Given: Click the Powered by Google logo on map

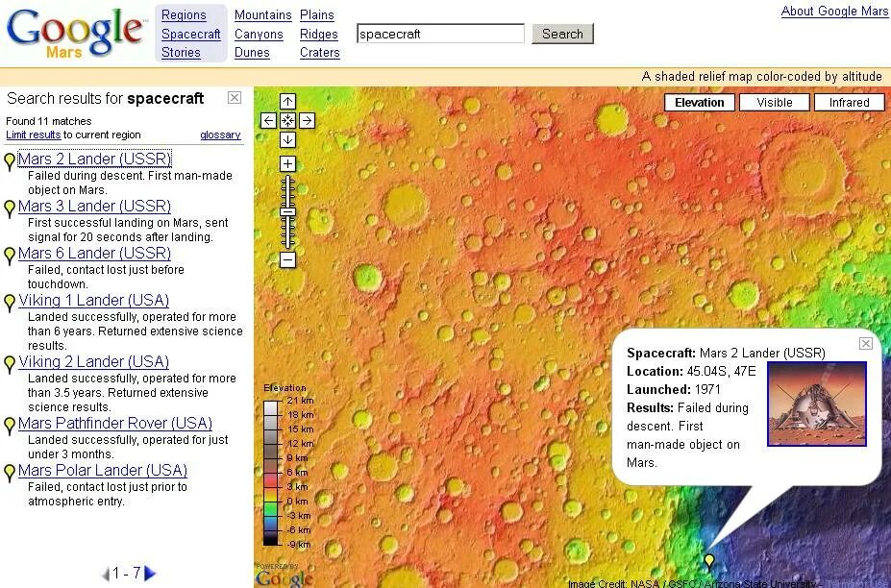Looking at the screenshot, I should click(x=285, y=575).
